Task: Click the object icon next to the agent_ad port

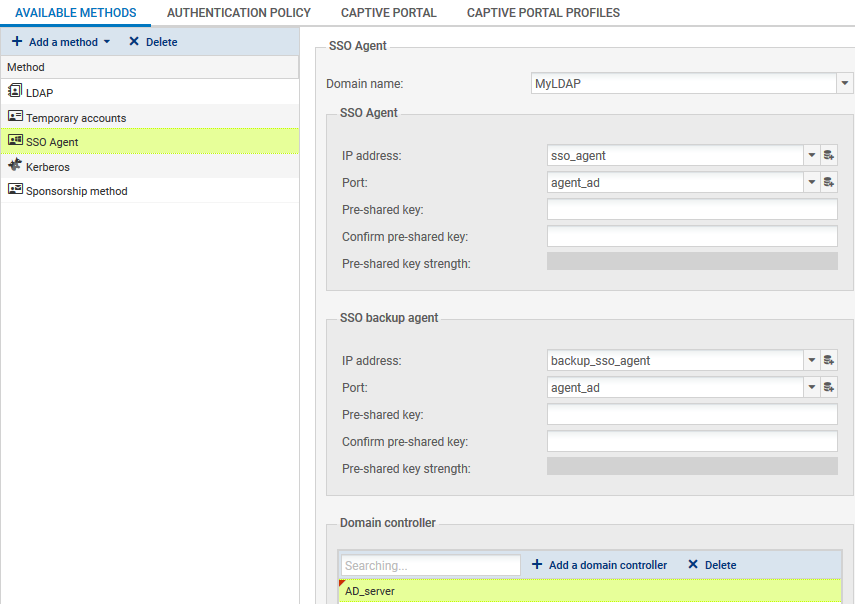Action: point(829,182)
